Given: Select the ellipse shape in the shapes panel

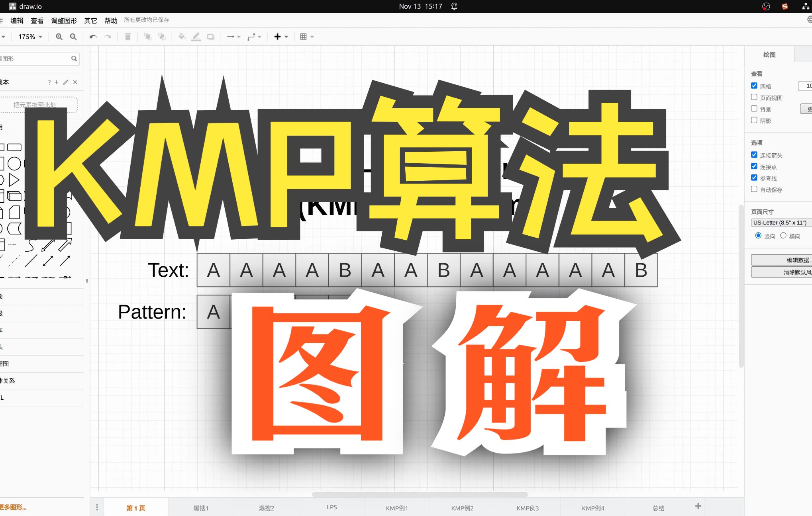Looking at the screenshot, I should pyautogui.click(x=14, y=163).
